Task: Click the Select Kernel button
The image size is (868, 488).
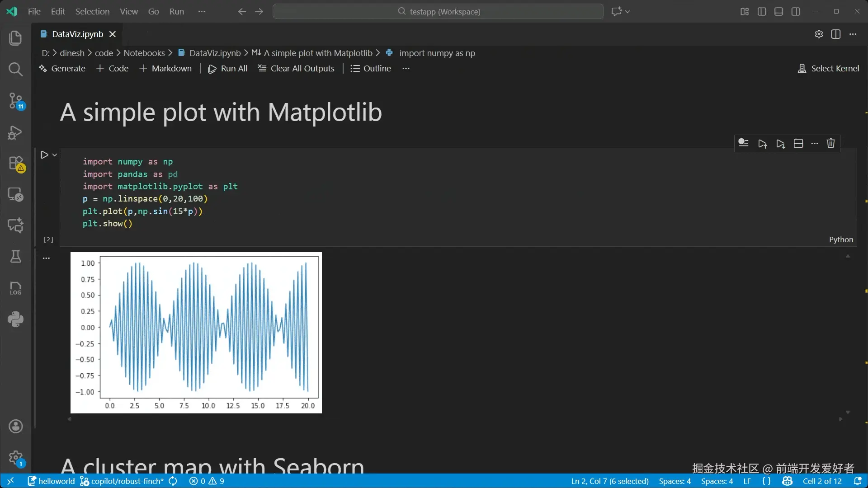Action: (828, 69)
